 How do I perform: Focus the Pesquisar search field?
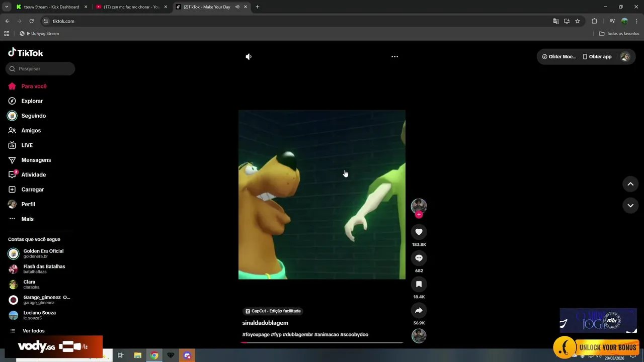tap(40, 69)
